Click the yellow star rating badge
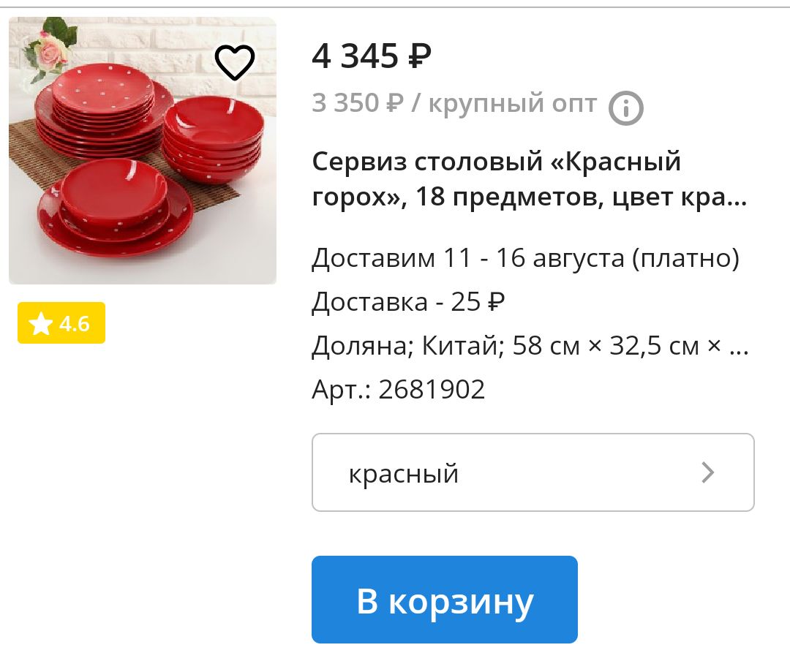Viewport: 790px width, 672px height. (x=61, y=323)
